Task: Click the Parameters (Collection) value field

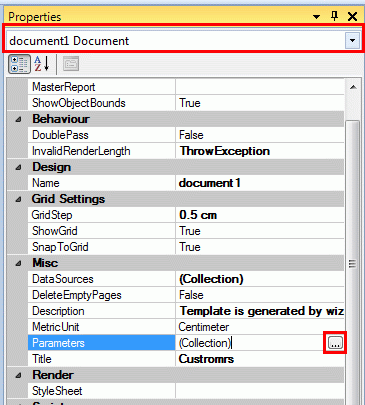Action: 250,343
